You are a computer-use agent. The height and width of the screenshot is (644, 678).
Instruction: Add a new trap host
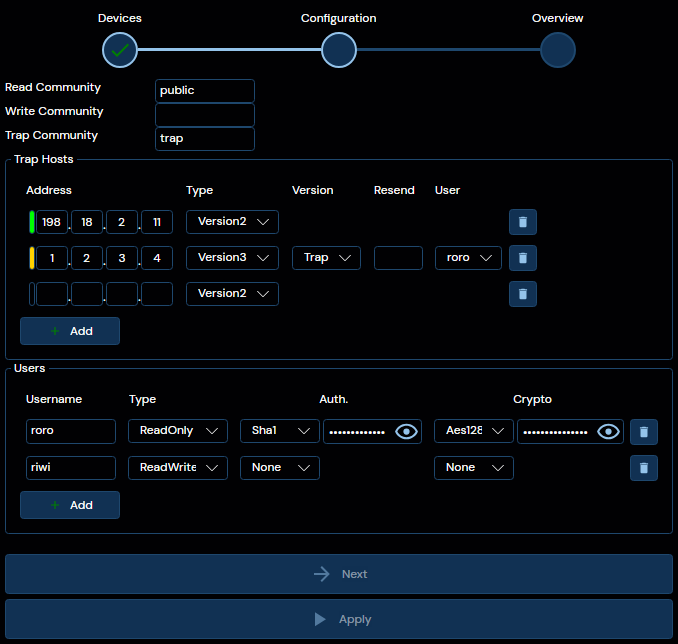coord(70,331)
